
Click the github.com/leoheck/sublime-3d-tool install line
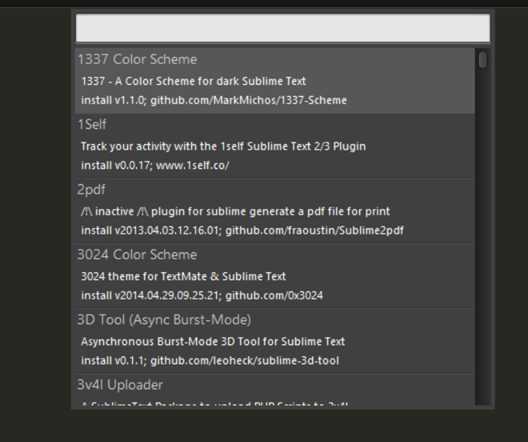210,361
